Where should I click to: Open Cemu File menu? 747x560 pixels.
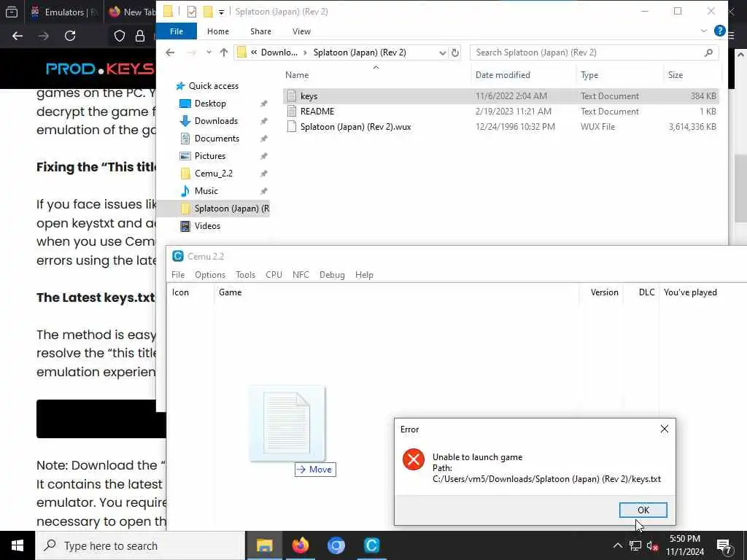(178, 275)
